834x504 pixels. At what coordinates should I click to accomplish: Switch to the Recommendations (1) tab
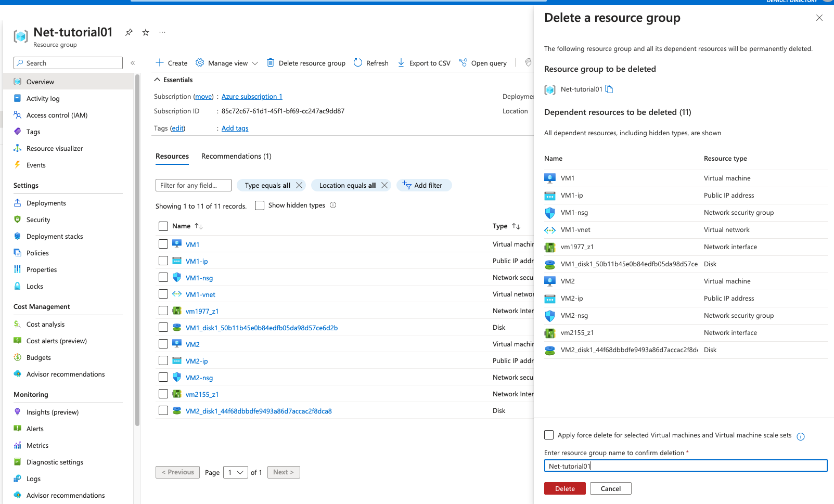tap(236, 156)
